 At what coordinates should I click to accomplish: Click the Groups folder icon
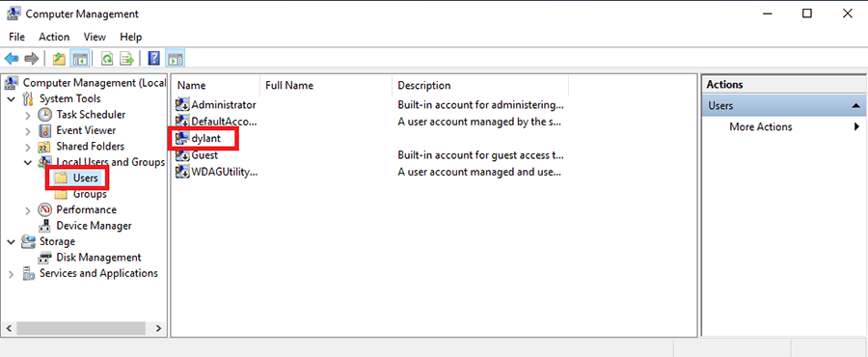(62, 194)
